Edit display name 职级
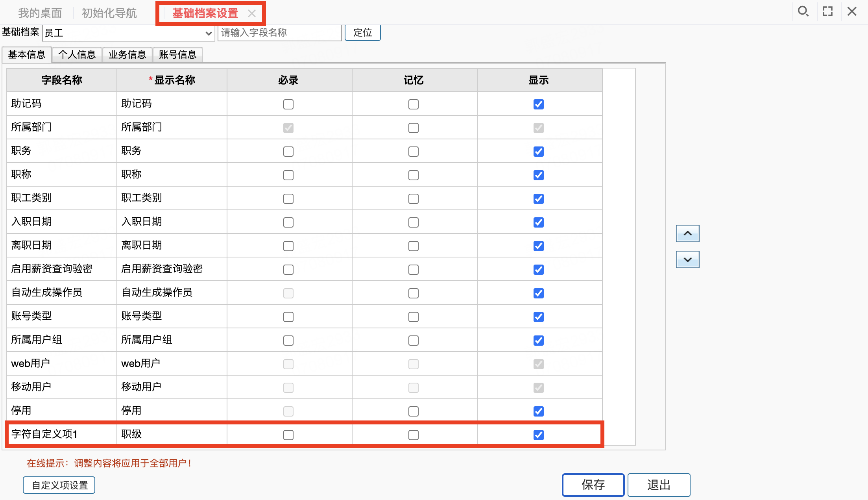868x500 pixels. pyautogui.click(x=172, y=434)
